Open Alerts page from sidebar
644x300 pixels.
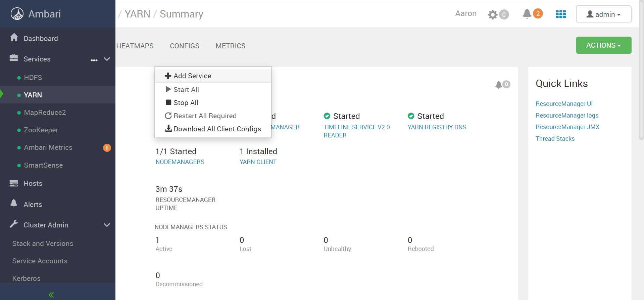click(33, 205)
